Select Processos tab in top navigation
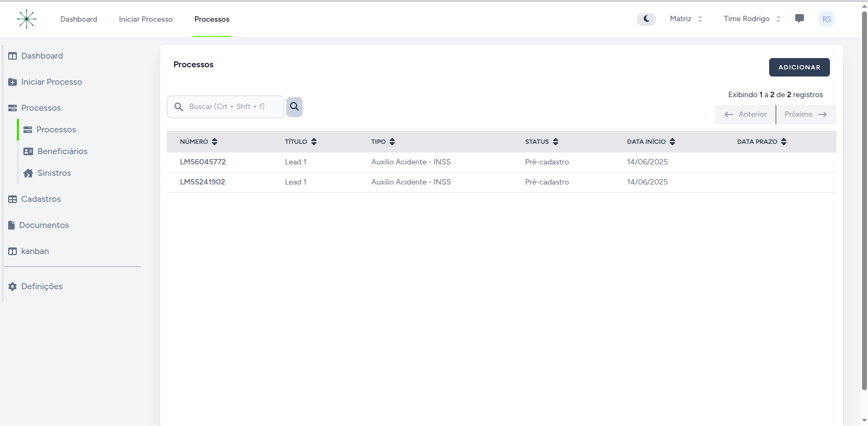868x426 pixels. tap(212, 19)
